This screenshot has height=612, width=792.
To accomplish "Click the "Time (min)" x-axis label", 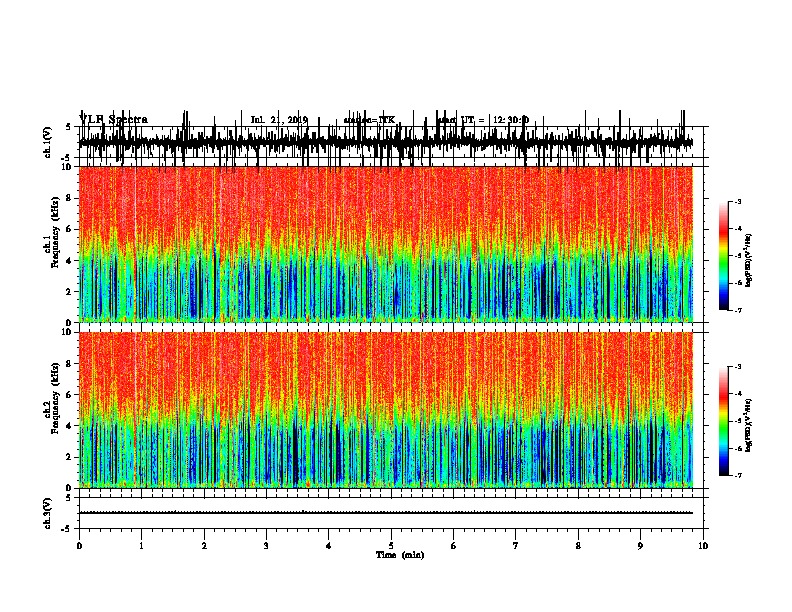I will (400, 555).
